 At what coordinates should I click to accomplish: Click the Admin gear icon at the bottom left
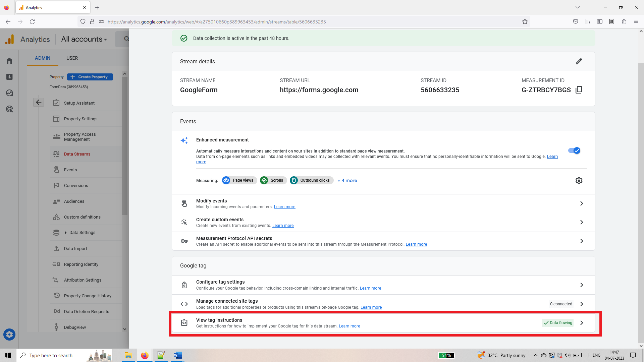[9, 335]
